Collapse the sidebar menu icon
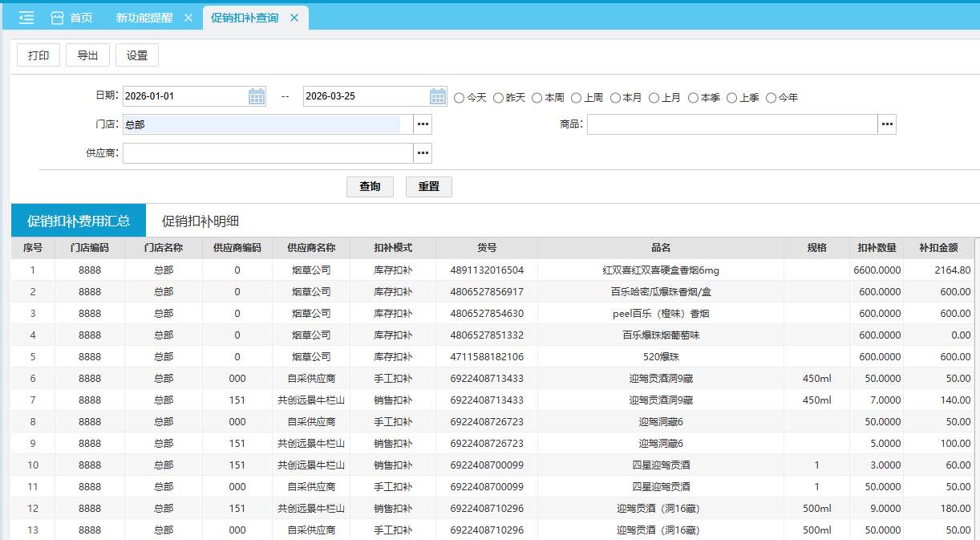 26,18
